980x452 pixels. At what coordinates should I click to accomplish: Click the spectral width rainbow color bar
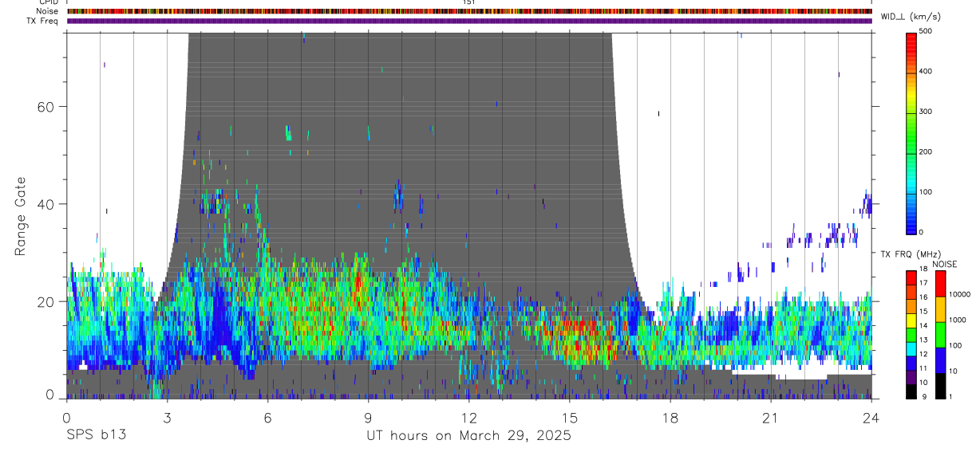[912, 132]
